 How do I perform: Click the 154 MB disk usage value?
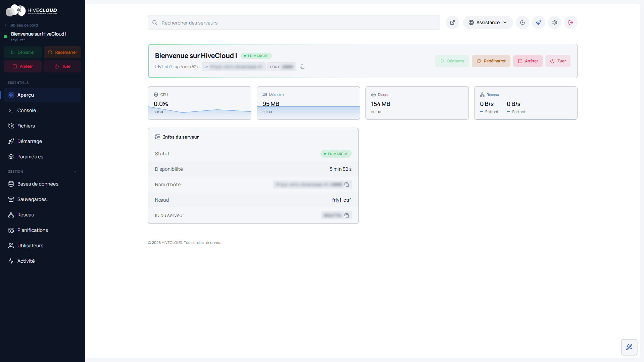381,104
